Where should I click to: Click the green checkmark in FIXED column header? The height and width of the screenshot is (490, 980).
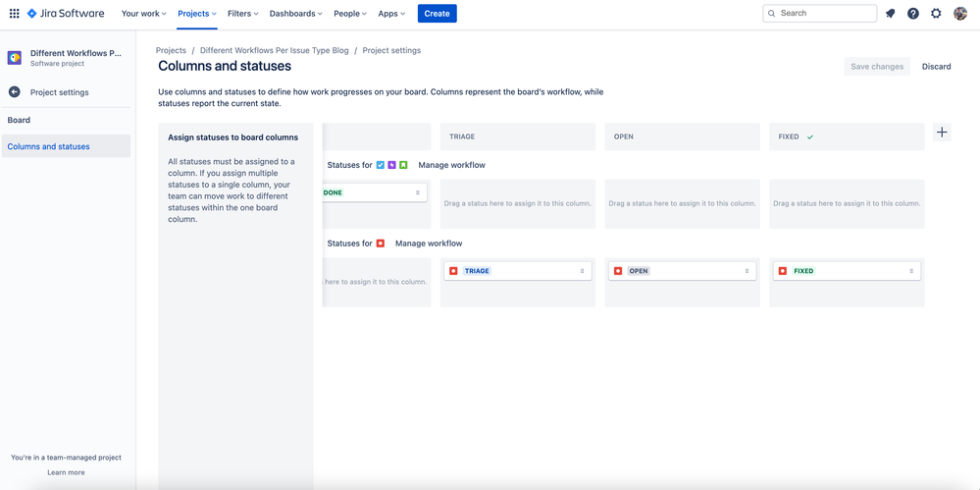coord(810,136)
